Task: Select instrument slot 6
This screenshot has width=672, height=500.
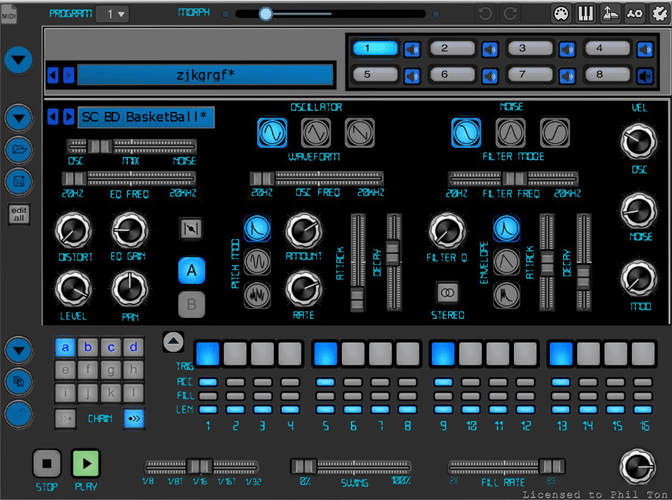Action: coord(453,75)
